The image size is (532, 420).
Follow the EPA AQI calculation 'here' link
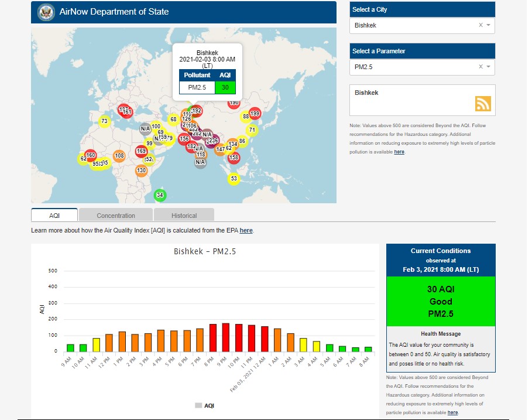tap(246, 231)
